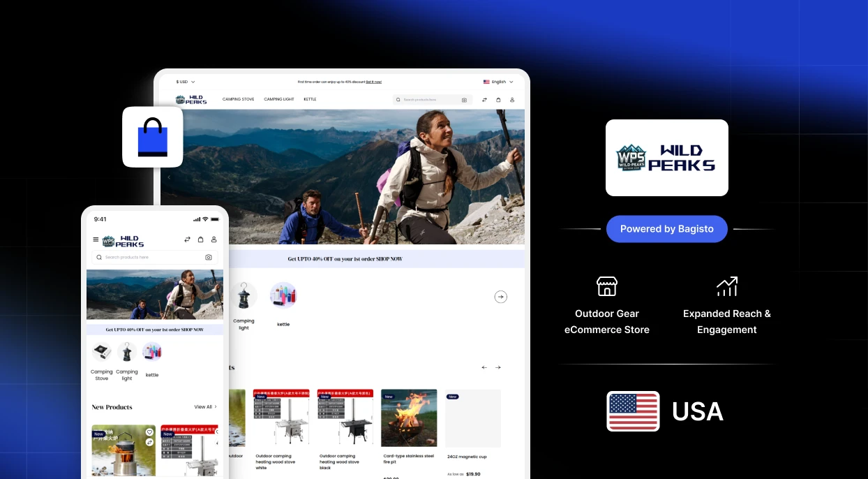Click the blue shopping bag app icon
This screenshot has height=479, width=868.
tap(153, 137)
